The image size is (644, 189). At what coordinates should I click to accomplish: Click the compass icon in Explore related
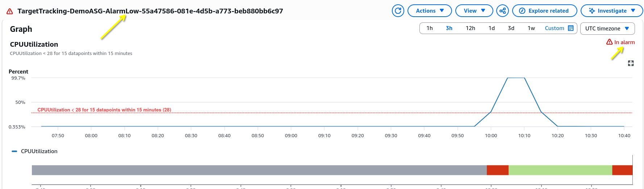pos(522,11)
